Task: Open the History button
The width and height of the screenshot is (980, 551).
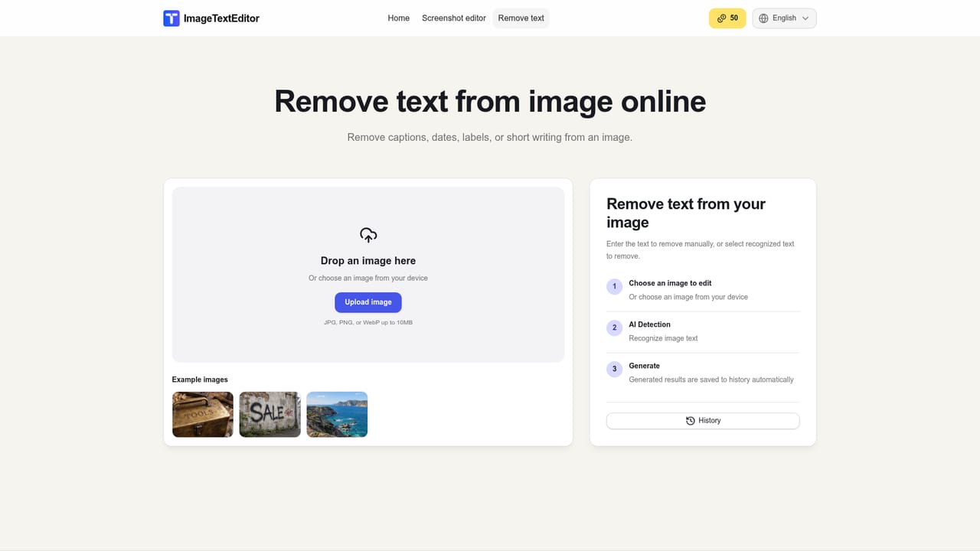Action: click(x=703, y=421)
